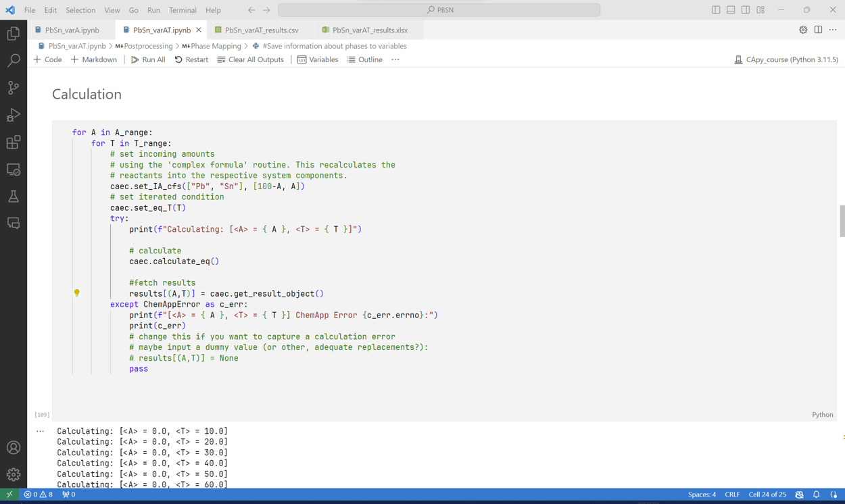The width and height of the screenshot is (845, 504).
Task: Open Source Control view
Action: pyautogui.click(x=14, y=88)
